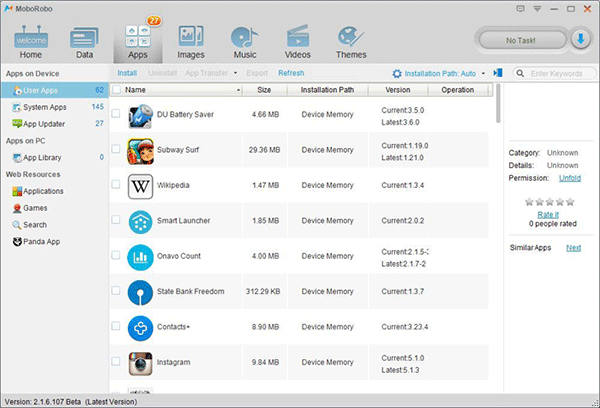The width and height of the screenshot is (600, 408).
Task: Focus the Enter Keywords search field
Action: point(556,73)
